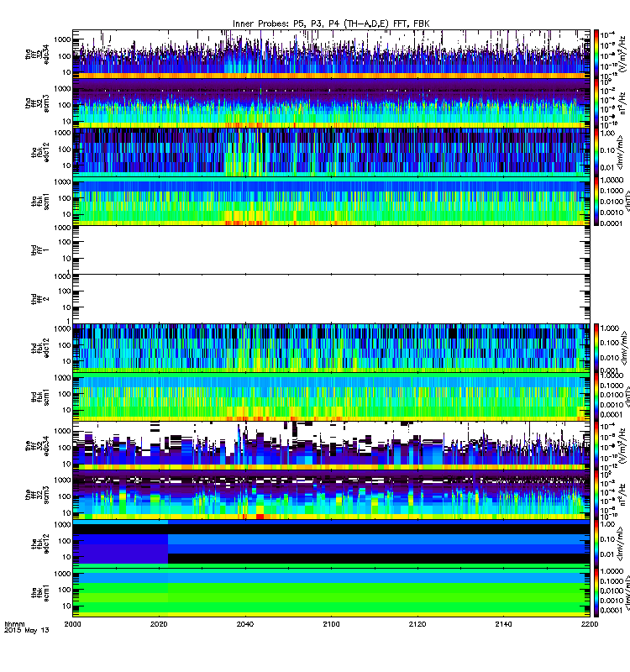Click the "the fbk scm1" panel label

(x=40, y=593)
